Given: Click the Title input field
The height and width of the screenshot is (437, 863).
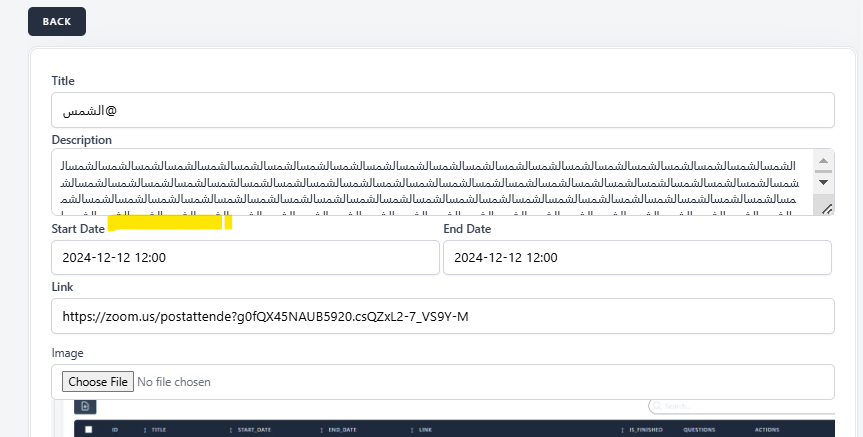Looking at the screenshot, I should point(442,110).
